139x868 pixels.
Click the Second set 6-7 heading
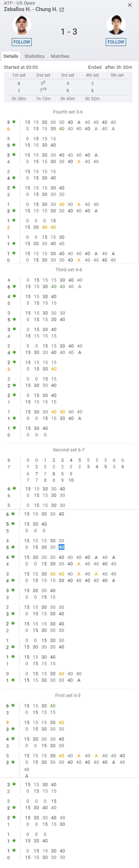(x=69, y=449)
